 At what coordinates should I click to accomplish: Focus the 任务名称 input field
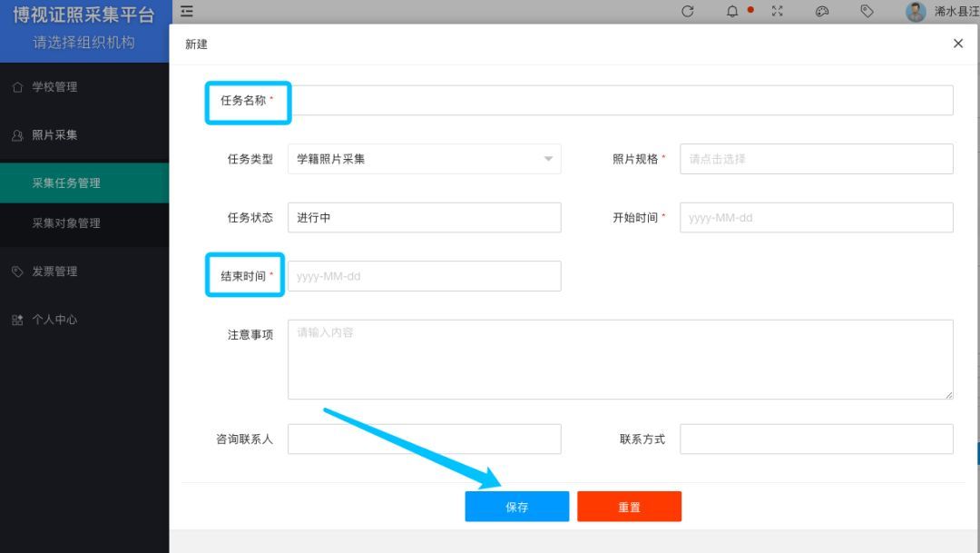pyautogui.click(x=622, y=100)
